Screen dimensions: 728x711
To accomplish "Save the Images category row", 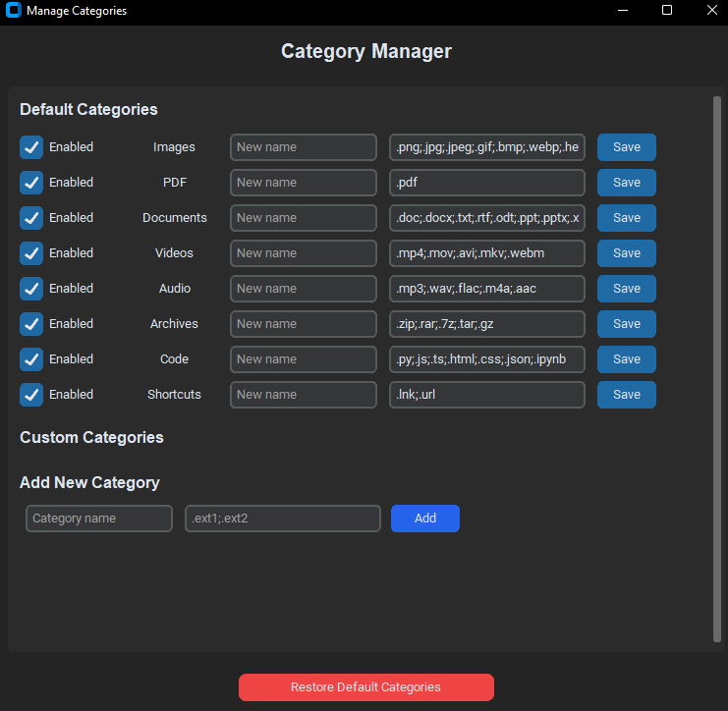I will [x=627, y=147].
